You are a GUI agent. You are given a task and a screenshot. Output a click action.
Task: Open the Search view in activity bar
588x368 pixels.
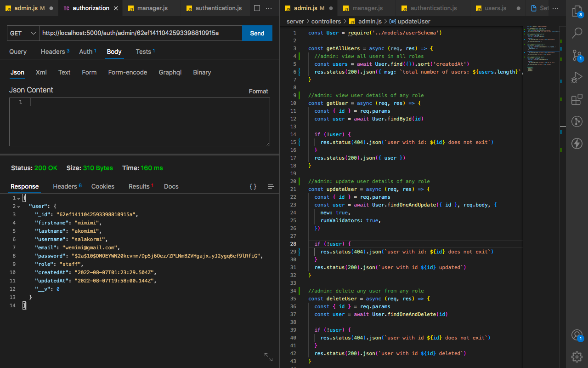pyautogui.click(x=577, y=33)
